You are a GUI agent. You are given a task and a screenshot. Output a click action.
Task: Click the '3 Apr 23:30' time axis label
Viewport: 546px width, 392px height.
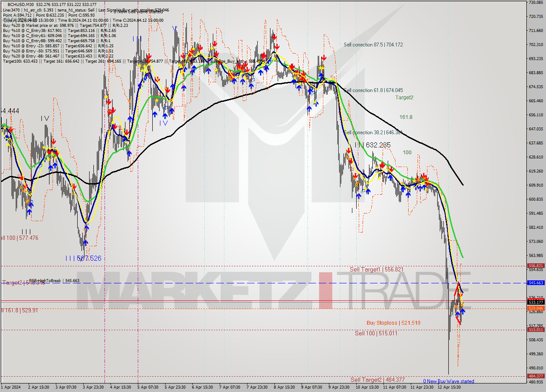click(93, 387)
